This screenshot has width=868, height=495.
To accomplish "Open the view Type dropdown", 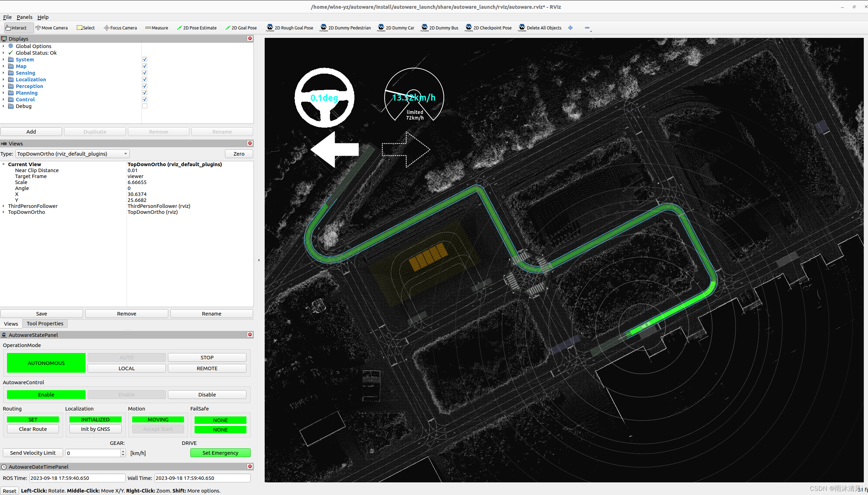I will click(x=73, y=154).
